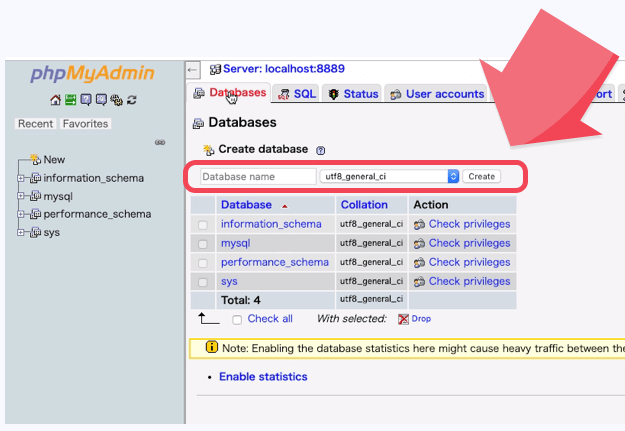Select performance_schema label in navigation tree
Viewport: 625px width, 431px height.
pos(97,214)
